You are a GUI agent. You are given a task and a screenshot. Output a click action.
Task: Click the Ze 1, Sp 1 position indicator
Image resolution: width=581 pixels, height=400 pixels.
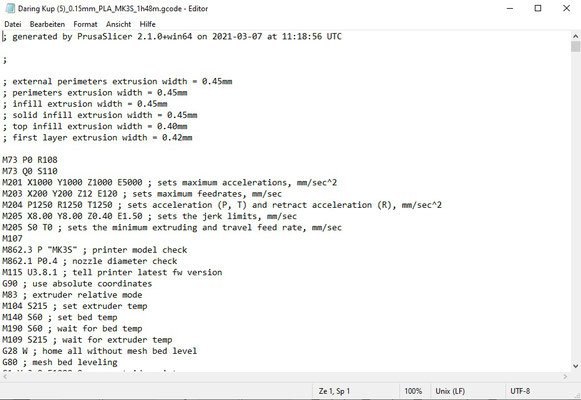(334, 391)
